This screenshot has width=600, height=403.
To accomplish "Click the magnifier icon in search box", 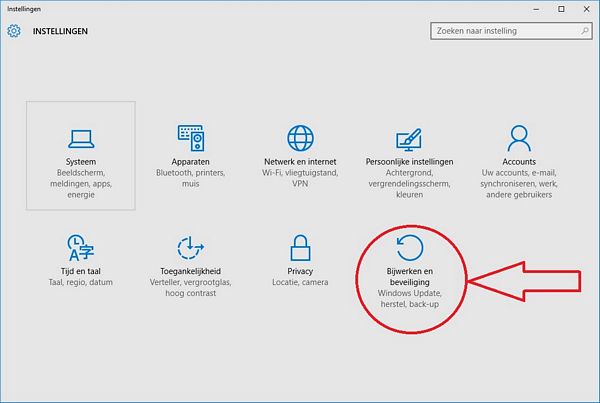I will pyautogui.click(x=584, y=31).
